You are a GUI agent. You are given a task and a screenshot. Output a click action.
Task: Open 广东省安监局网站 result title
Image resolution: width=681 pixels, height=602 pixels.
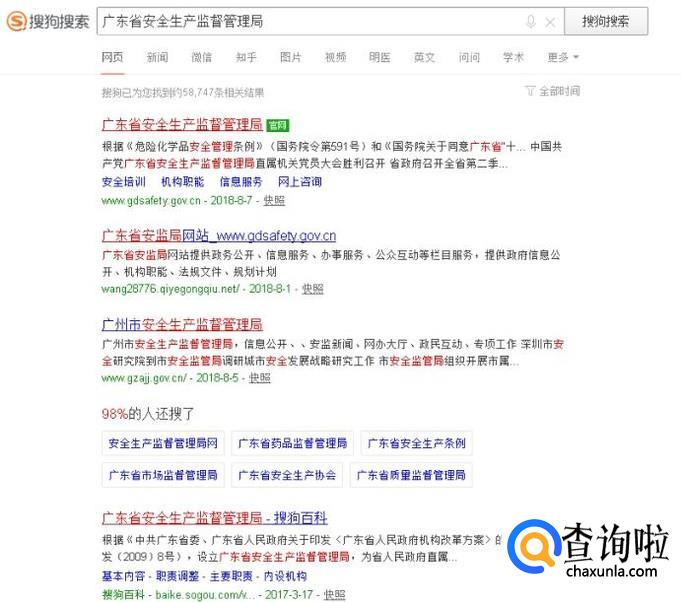tap(219, 236)
